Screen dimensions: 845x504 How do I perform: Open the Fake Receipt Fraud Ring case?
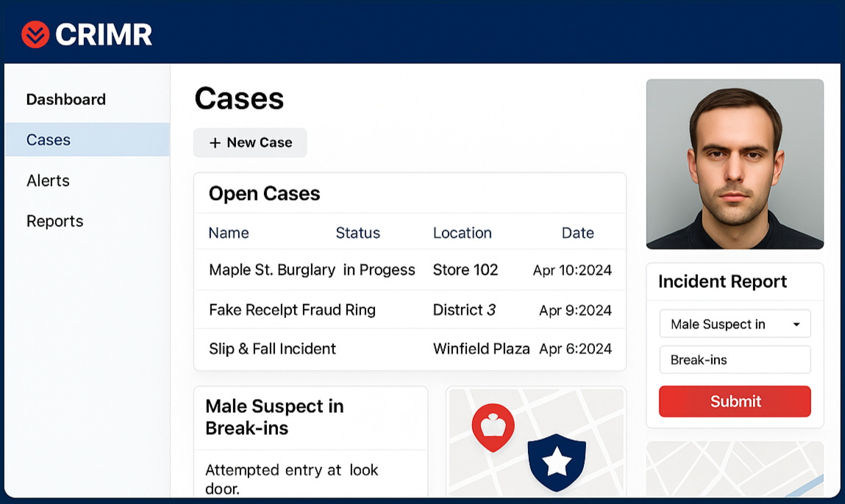pos(292,309)
